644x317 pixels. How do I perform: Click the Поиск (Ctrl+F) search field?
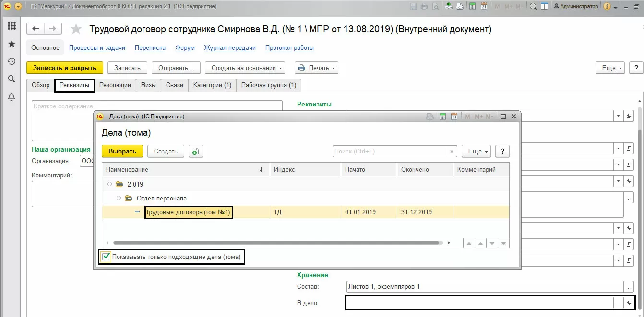(x=390, y=151)
